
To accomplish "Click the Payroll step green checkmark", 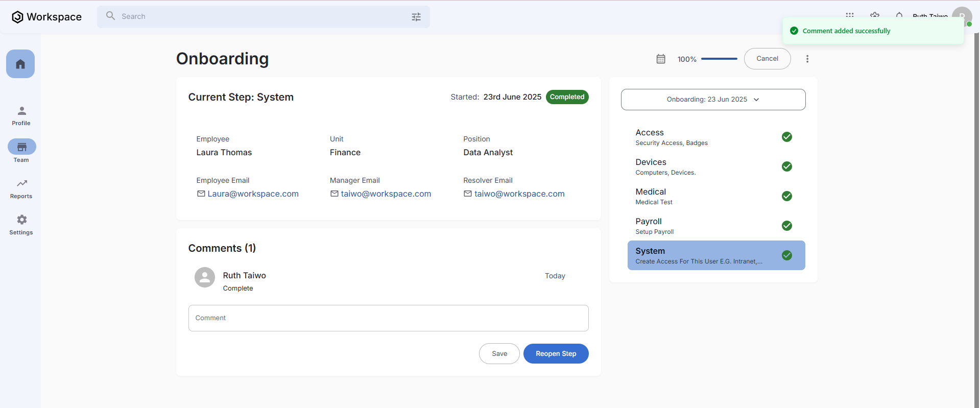I will 787,226.
